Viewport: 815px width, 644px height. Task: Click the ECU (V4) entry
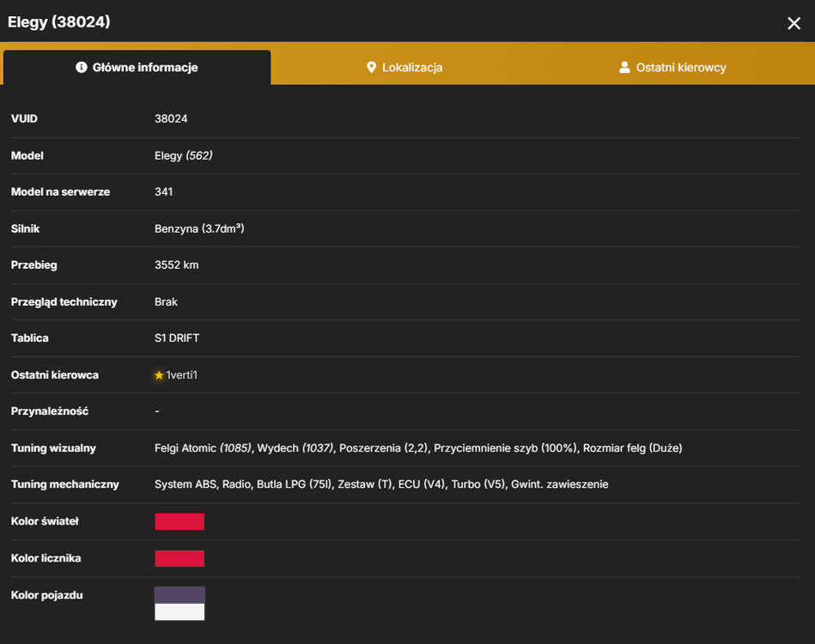421,484
